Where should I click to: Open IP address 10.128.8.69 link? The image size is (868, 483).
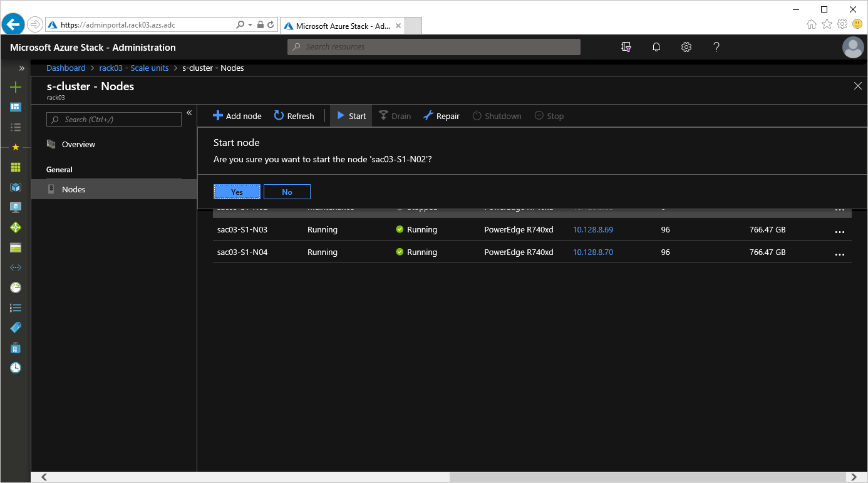[x=593, y=230]
